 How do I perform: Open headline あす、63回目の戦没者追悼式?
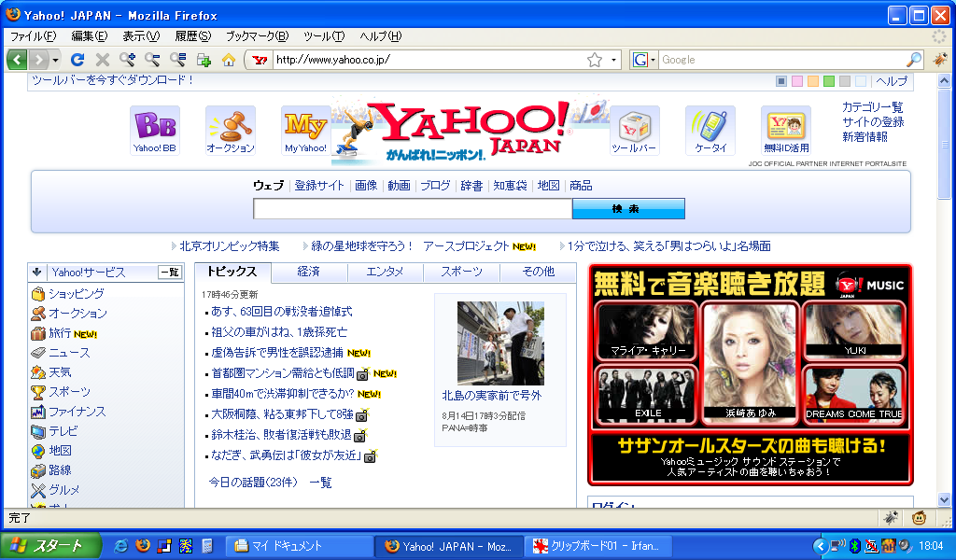(282, 312)
